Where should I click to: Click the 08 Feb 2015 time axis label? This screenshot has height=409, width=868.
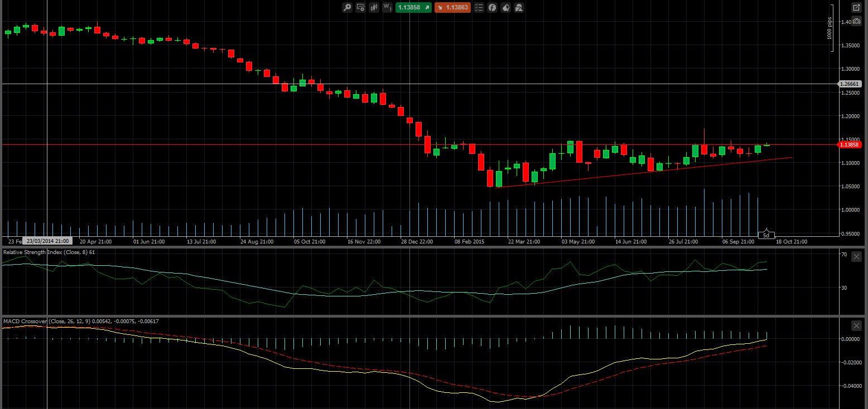click(x=469, y=242)
